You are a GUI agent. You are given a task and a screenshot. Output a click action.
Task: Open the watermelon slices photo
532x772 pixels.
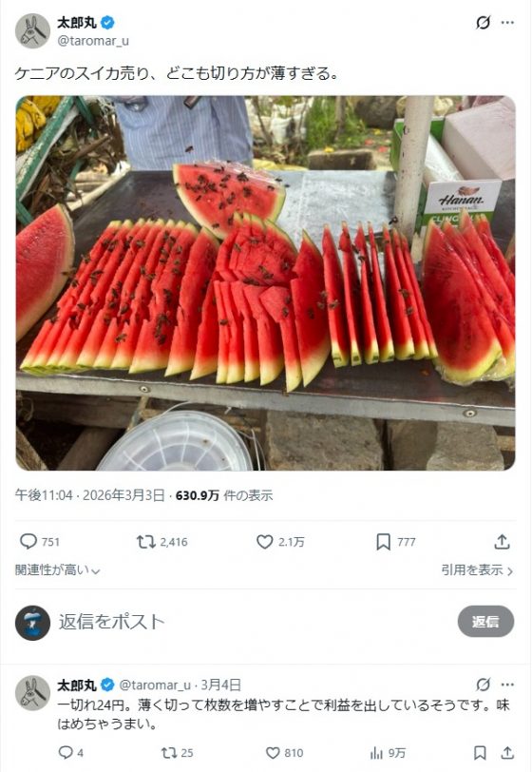[x=266, y=283]
